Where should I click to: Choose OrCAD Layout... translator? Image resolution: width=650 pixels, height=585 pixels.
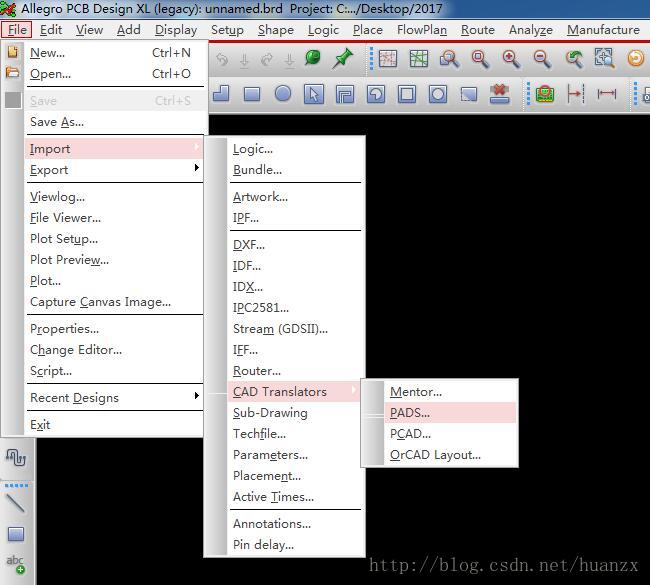435,455
